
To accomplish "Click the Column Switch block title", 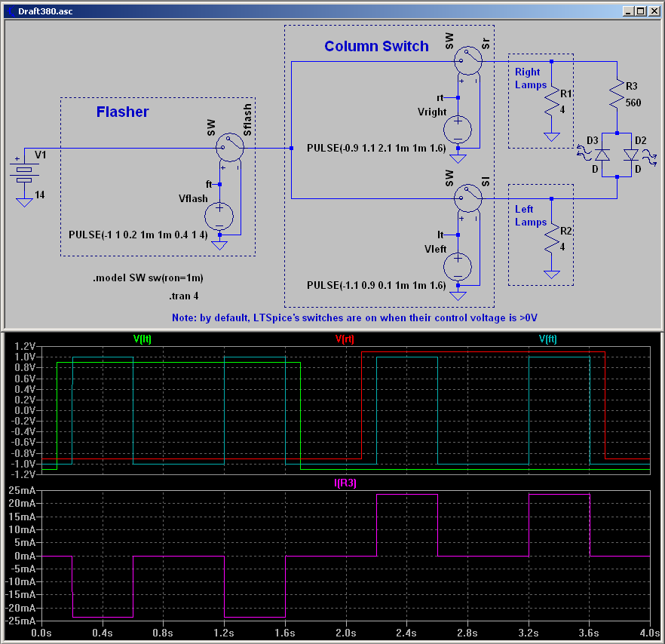I will 376,46.
